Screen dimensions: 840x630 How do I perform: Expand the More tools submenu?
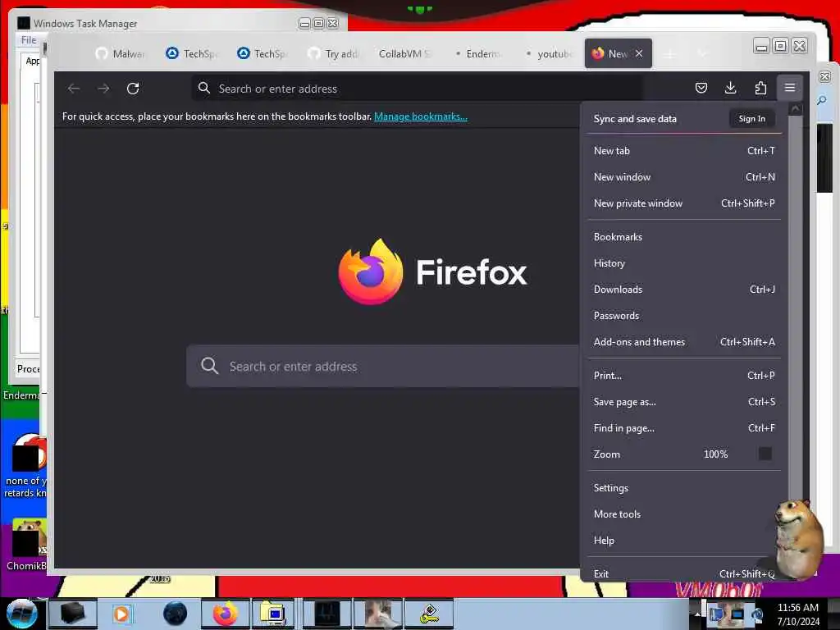(x=684, y=514)
